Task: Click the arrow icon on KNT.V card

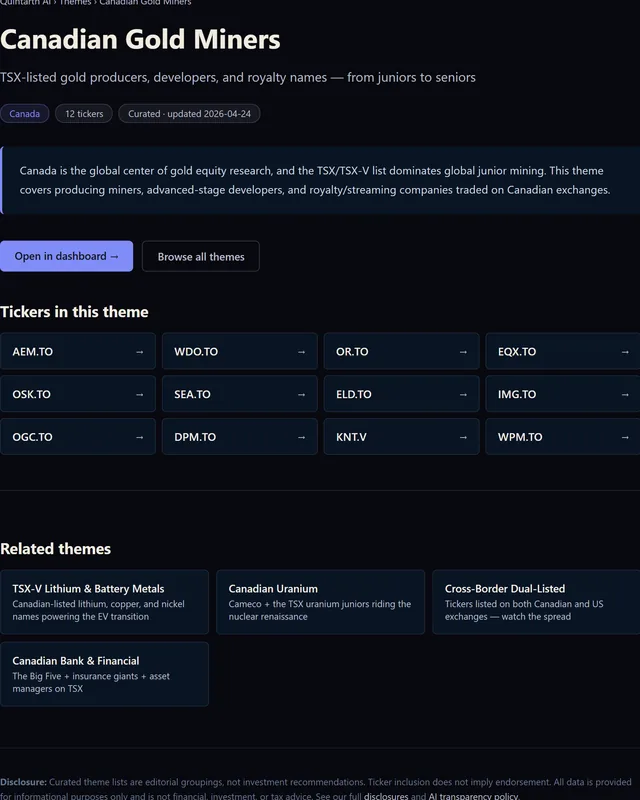Action: pyautogui.click(x=463, y=437)
